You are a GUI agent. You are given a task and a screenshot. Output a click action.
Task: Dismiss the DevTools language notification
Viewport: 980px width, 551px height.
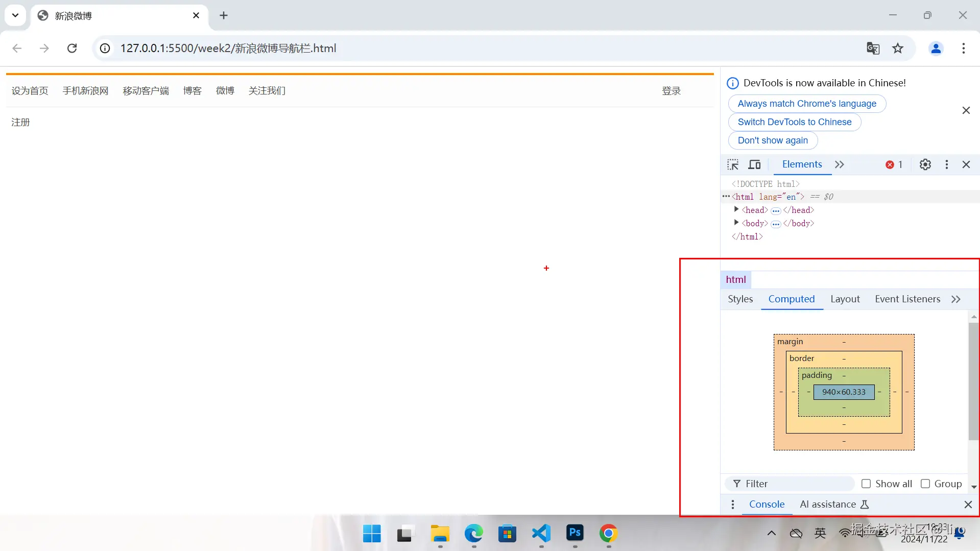click(x=966, y=110)
